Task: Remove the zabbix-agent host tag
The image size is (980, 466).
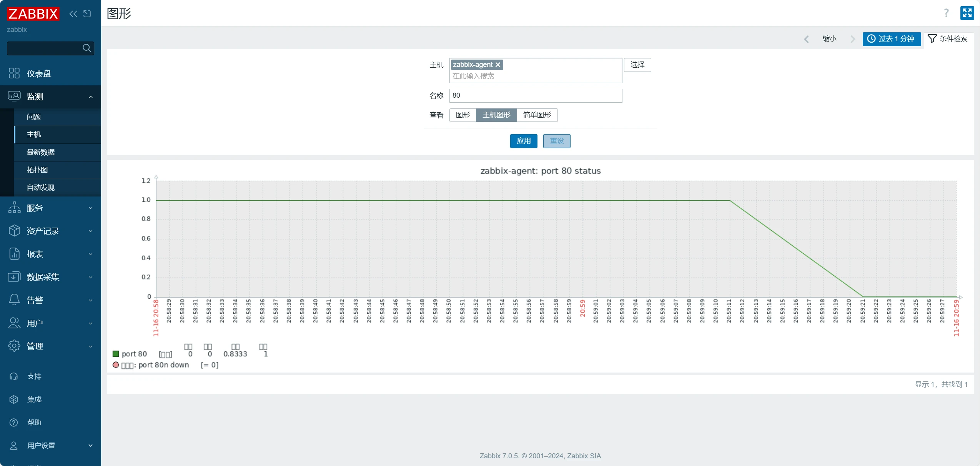Action: pos(498,65)
